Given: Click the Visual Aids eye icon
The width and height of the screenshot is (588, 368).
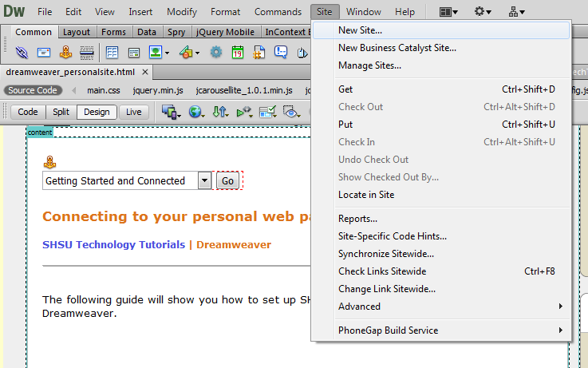Looking at the screenshot, I should 290,112.
